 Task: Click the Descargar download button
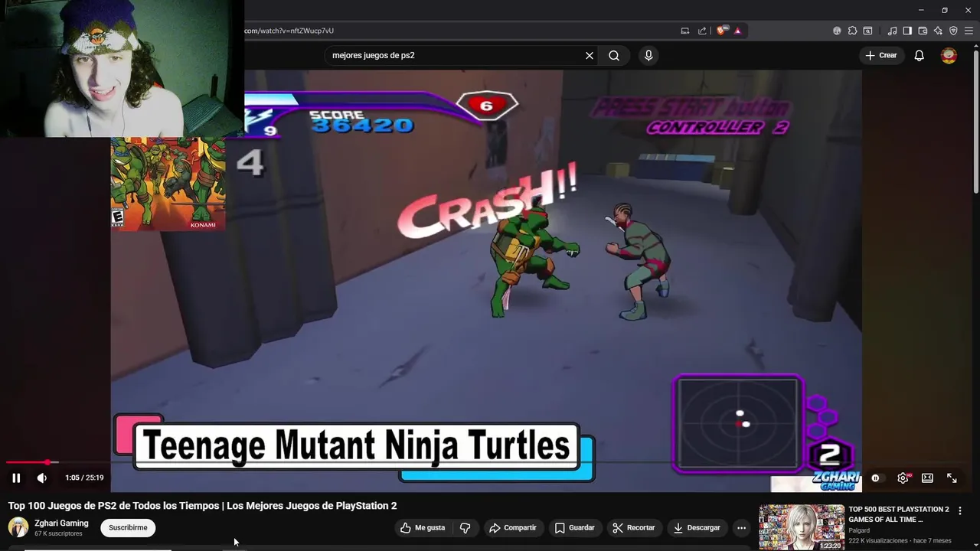[x=697, y=528]
